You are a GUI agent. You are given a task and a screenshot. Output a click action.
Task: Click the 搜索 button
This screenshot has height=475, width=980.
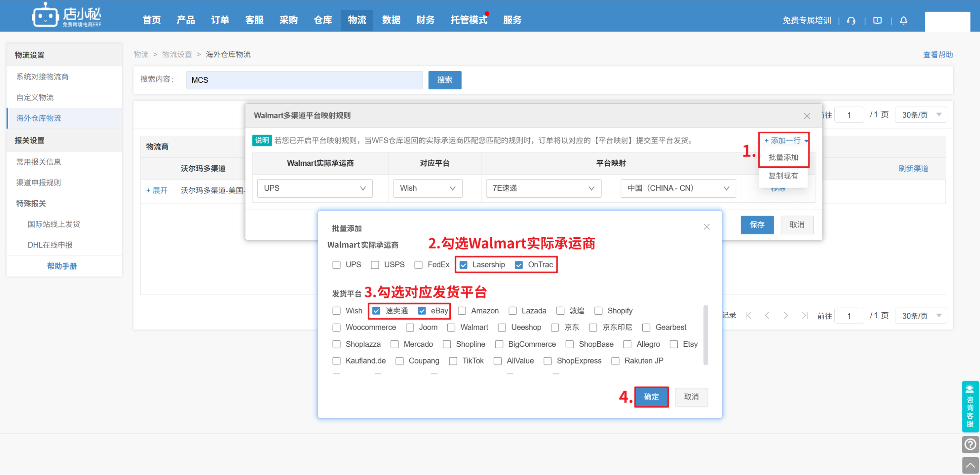point(445,80)
